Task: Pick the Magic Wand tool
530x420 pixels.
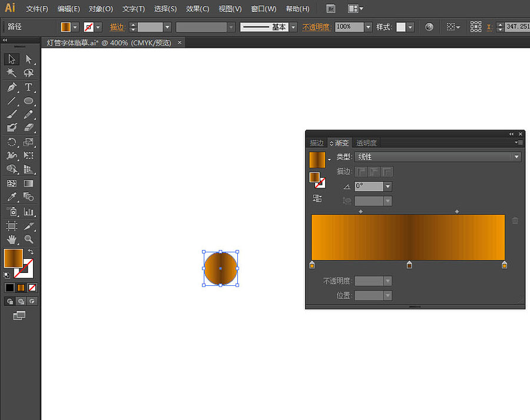Action: 12,73
